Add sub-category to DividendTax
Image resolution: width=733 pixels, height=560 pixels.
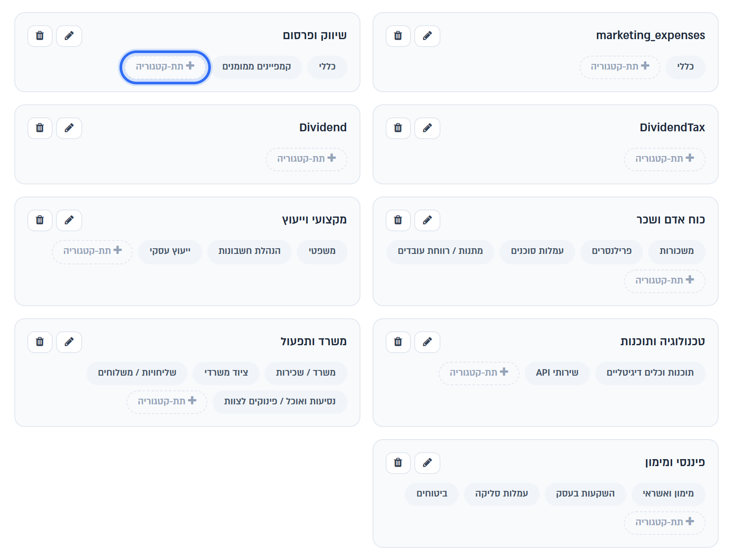(x=665, y=159)
